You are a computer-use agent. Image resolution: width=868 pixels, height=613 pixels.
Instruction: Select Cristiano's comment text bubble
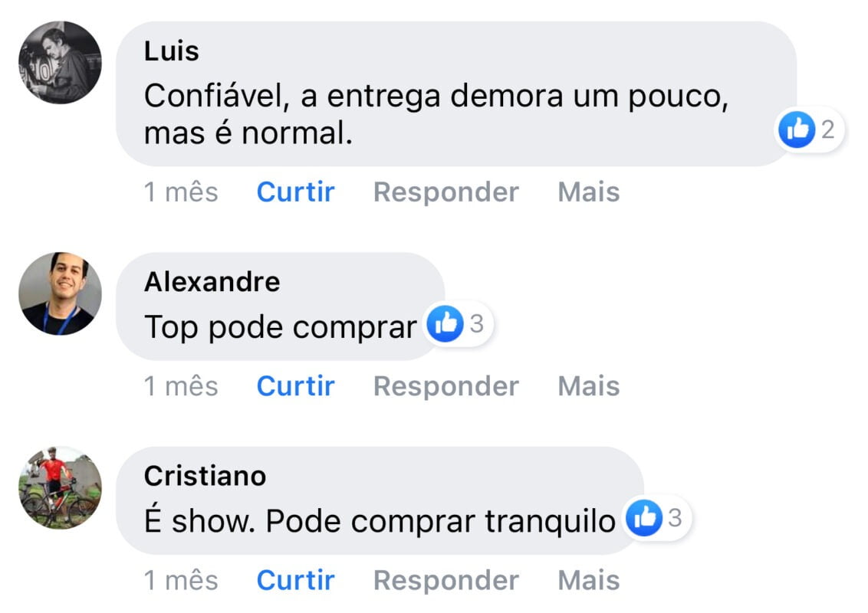[x=380, y=522]
